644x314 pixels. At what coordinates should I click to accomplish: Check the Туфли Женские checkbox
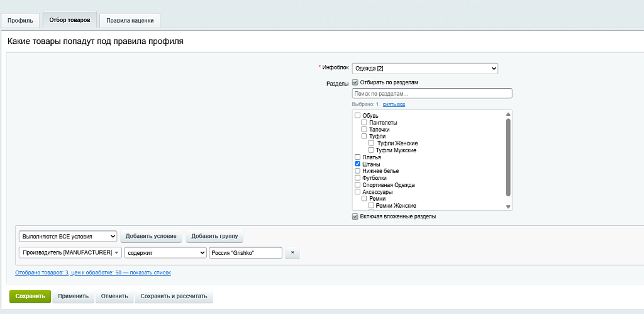(x=371, y=143)
